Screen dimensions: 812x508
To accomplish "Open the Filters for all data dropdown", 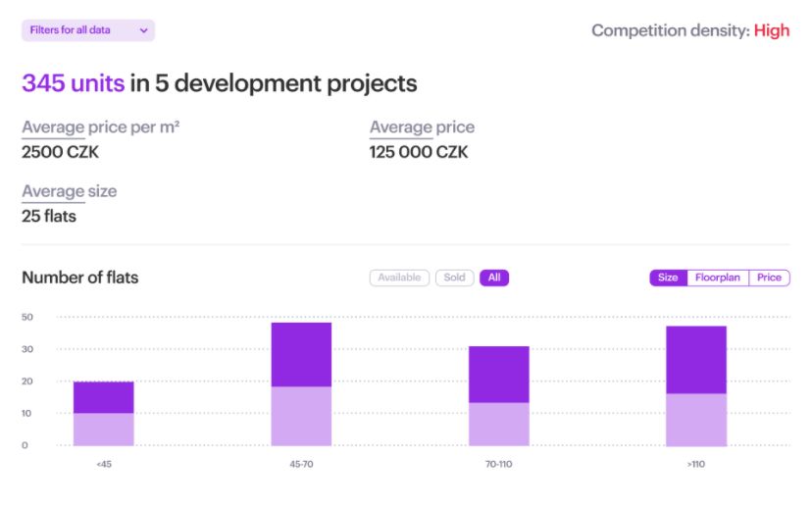I will 88,30.
